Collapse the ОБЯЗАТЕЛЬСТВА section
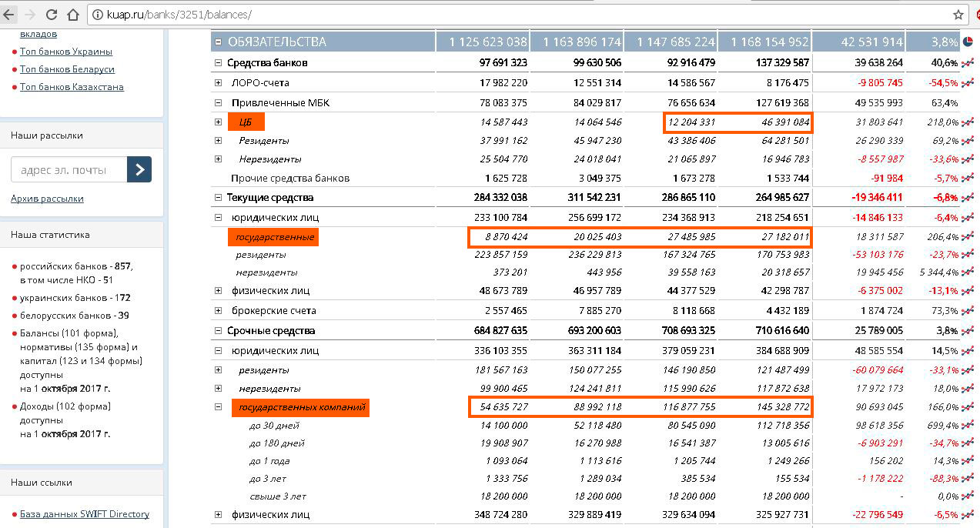 click(218, 42)
